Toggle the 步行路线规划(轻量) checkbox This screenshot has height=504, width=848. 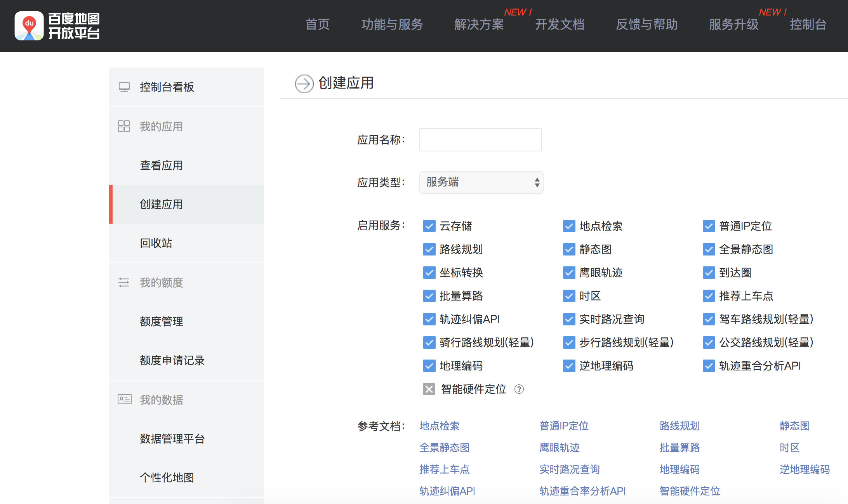tap(569, 342)
